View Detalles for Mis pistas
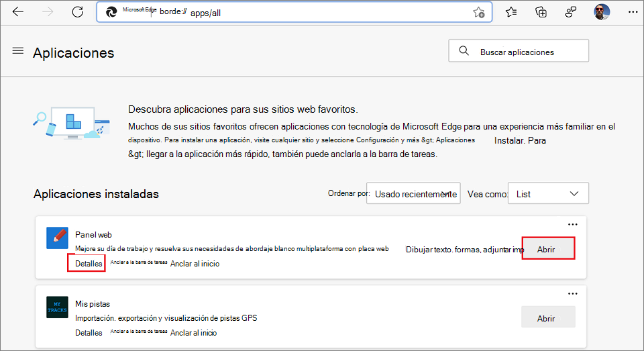644x351 pixels. click(89, 332)
